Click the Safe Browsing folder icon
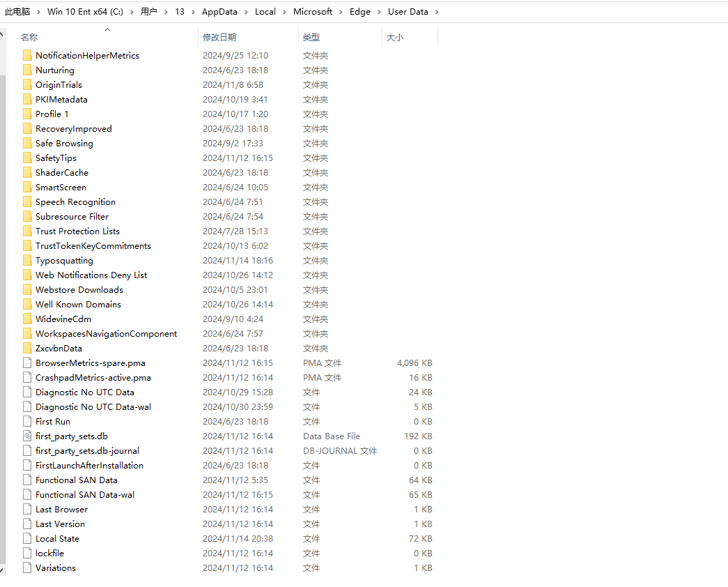Image resolution: width=728 pixels, height=587 pixels. 27,143
